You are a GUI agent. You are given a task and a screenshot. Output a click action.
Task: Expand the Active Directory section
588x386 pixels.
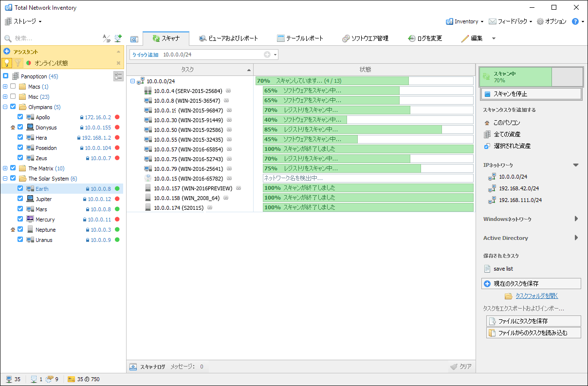point(576,238)
